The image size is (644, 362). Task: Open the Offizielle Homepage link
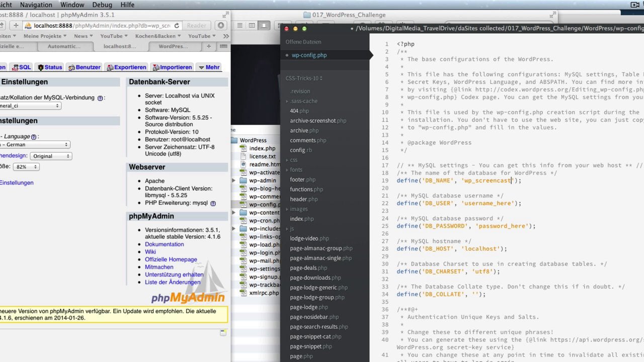171,259
